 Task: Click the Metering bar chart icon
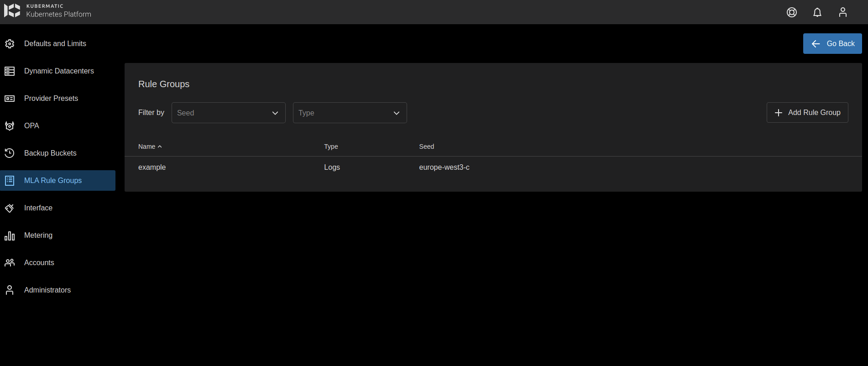click(10, 235)
